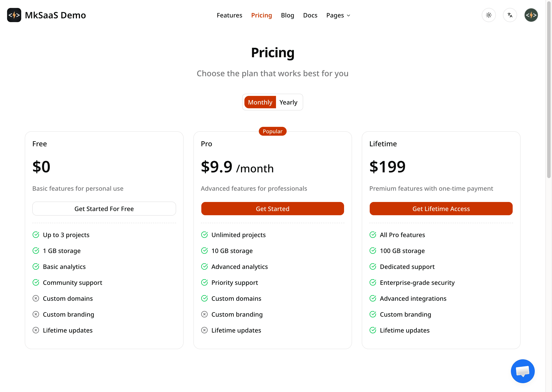Click the user avatar in the top right

tap(531, 15)
